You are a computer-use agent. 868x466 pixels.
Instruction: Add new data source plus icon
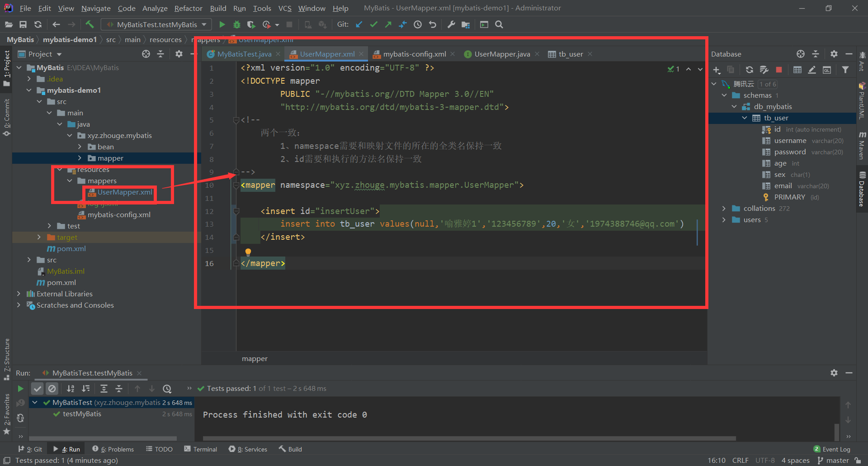[717, 70]
